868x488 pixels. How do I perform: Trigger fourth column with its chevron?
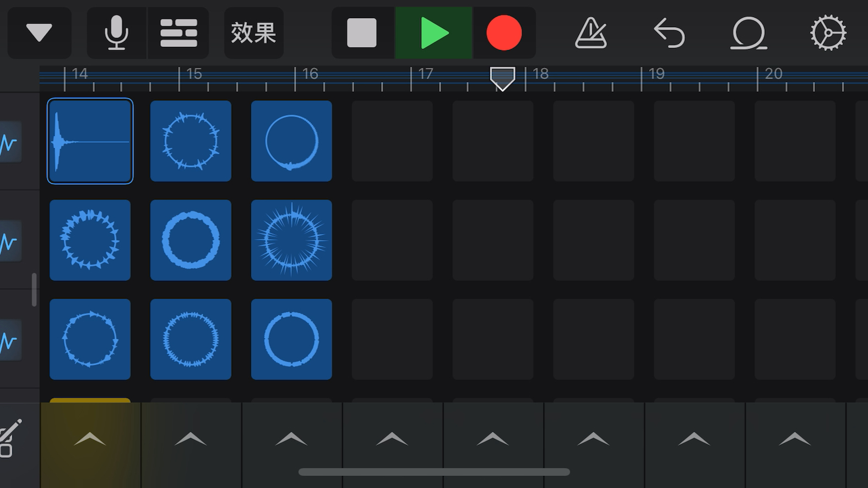pos(392,439)
